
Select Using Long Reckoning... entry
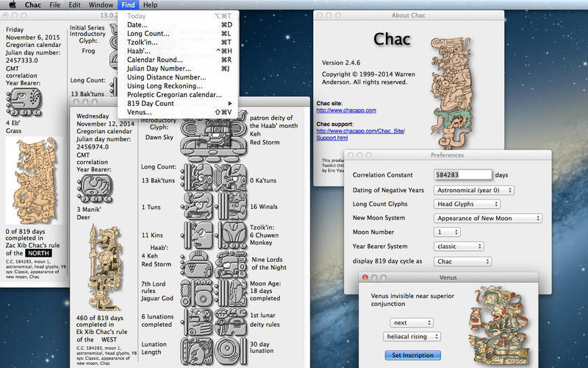(x=179, y=85)
